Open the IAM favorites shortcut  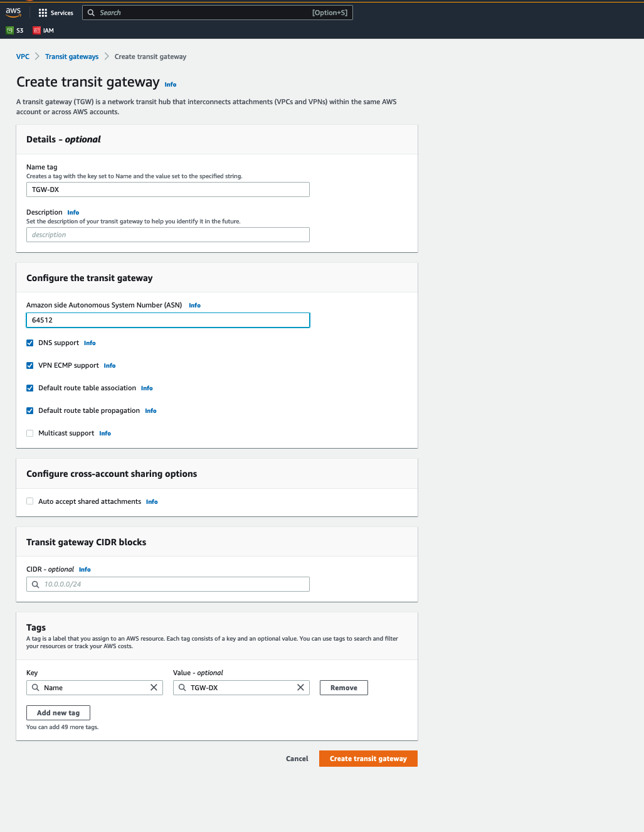coord(43,30)
